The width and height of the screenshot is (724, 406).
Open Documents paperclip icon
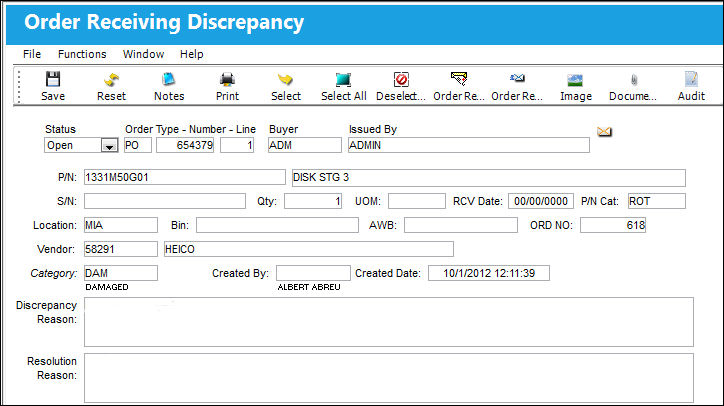[x=634, y=80]
